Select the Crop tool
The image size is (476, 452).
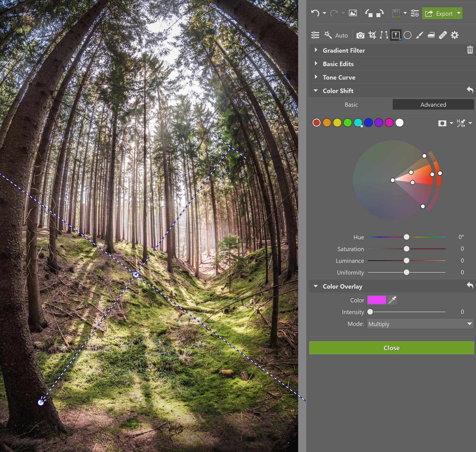click(x=372, y=35)
